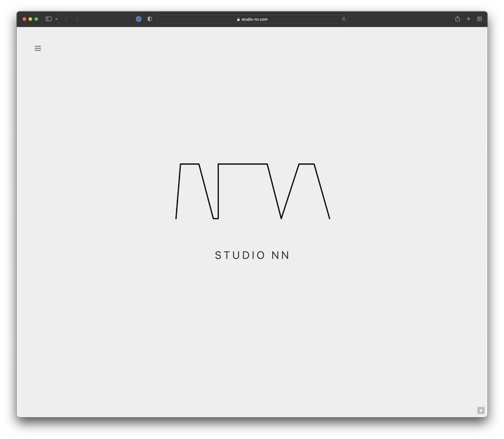Viewport: 504px width, 439px height.
Task: Click the Studio NN zigzag logo
Action: tap(253, 192)
